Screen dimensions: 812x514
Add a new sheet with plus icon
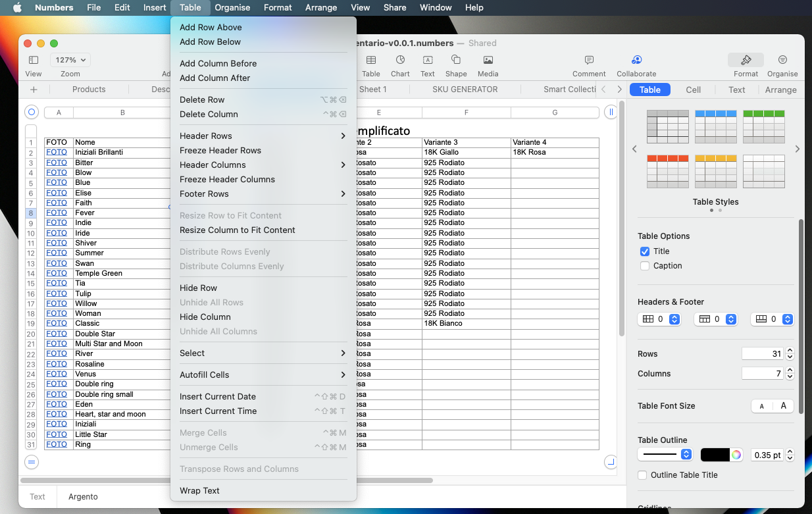34,90
